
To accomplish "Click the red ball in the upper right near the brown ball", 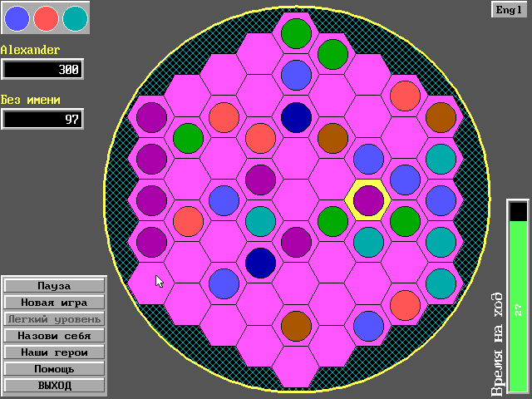I will [405, 96].
